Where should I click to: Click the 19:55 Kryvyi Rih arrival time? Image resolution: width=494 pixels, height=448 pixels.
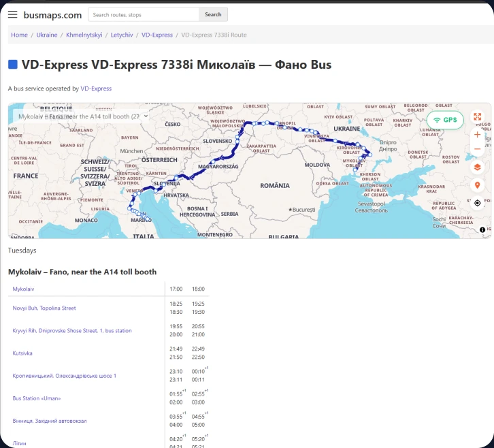pos(176,326)
